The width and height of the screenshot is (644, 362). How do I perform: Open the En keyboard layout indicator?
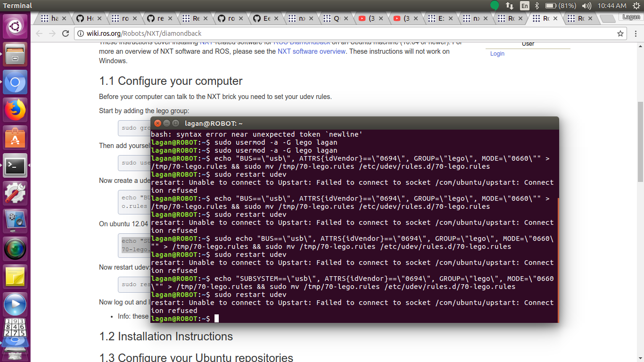click(x=525, y=6)
